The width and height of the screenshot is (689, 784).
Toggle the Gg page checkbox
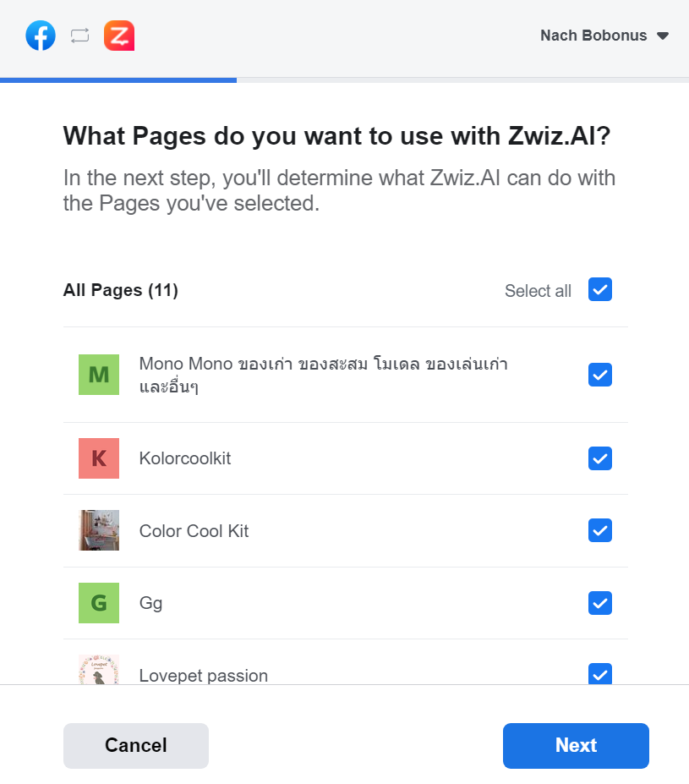pos(600,603)
